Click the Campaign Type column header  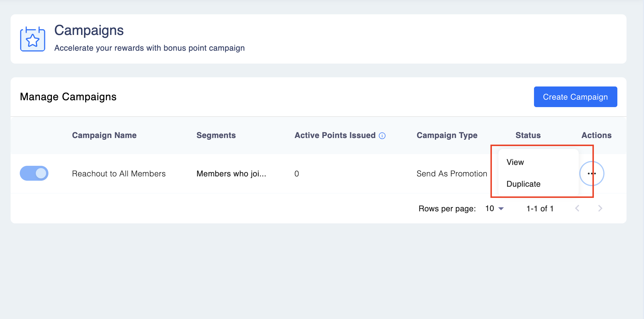click(x=447, y=135)
